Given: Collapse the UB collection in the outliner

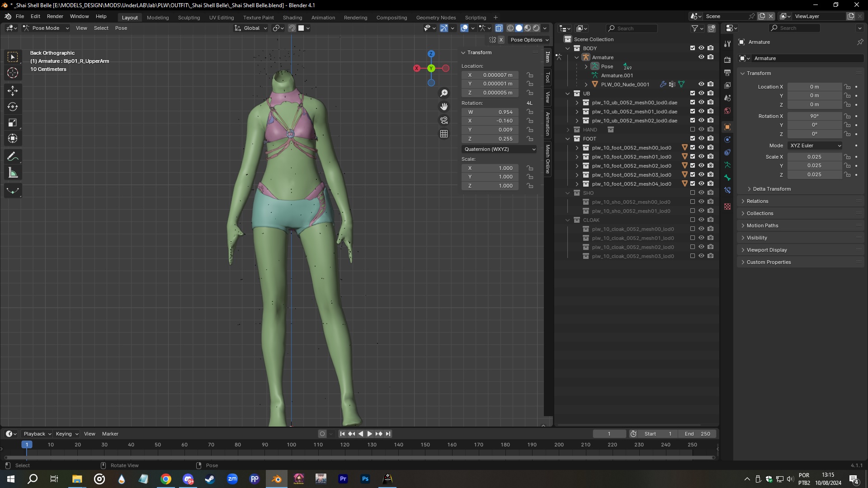Looking at the screenshot, I should [568, 94].
